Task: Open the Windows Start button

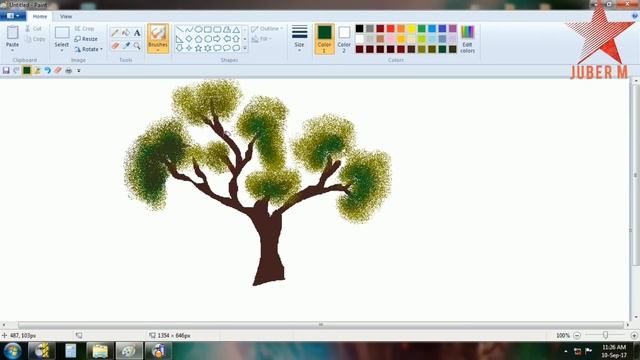Action: pyautogui.click(x=12, y=351)
